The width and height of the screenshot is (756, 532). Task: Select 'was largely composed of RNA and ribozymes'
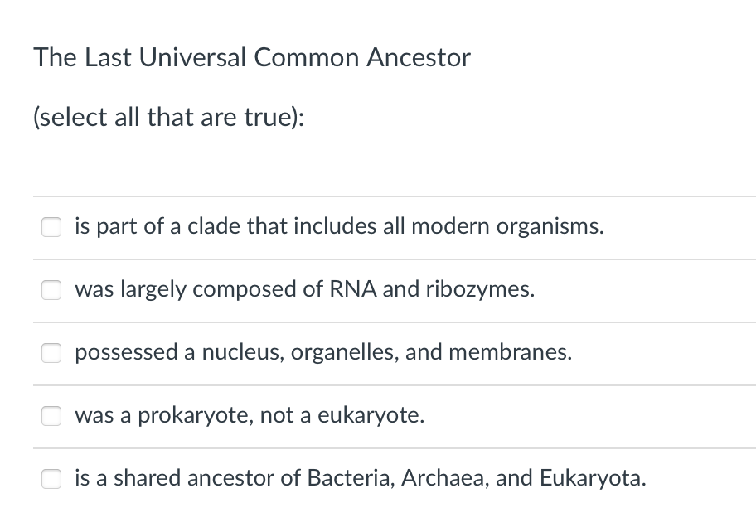coord(51,290)
